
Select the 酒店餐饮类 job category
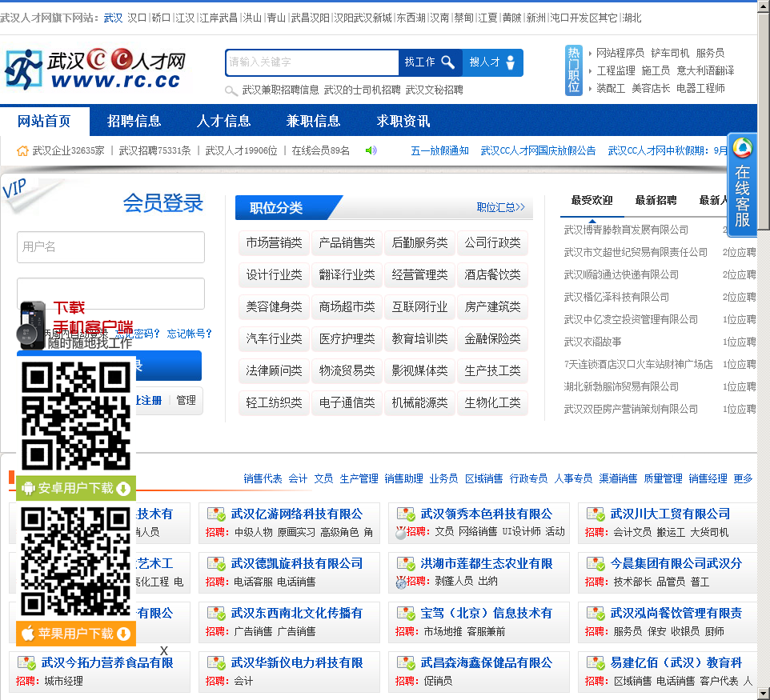pos(492,274)
